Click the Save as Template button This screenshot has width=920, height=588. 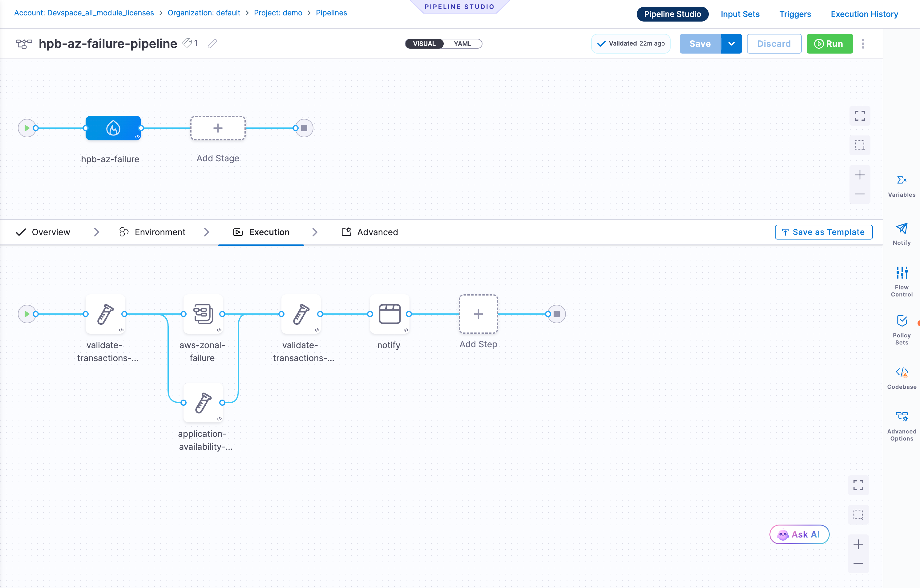click(x=823, y=232)
